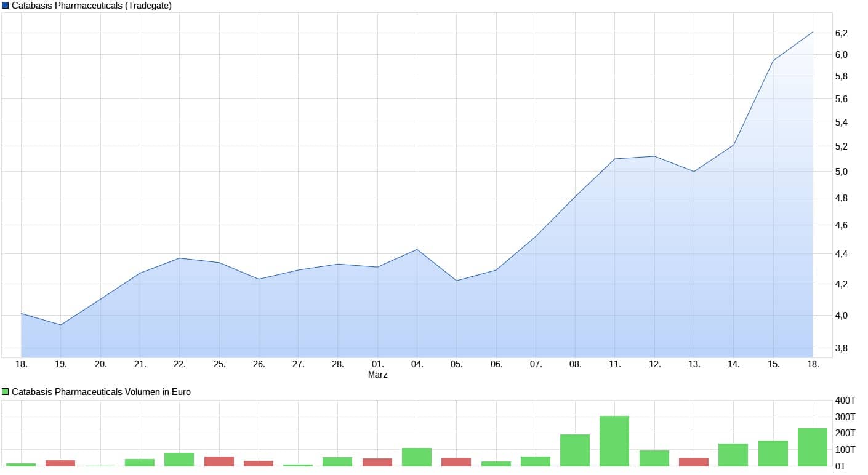Click the red volume bar for the 19th
The image size is (868, 475).
pos(60,463)
